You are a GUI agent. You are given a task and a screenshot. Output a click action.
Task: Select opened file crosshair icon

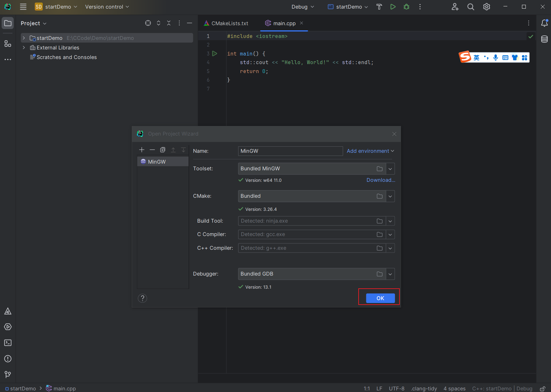pos(148,23)
